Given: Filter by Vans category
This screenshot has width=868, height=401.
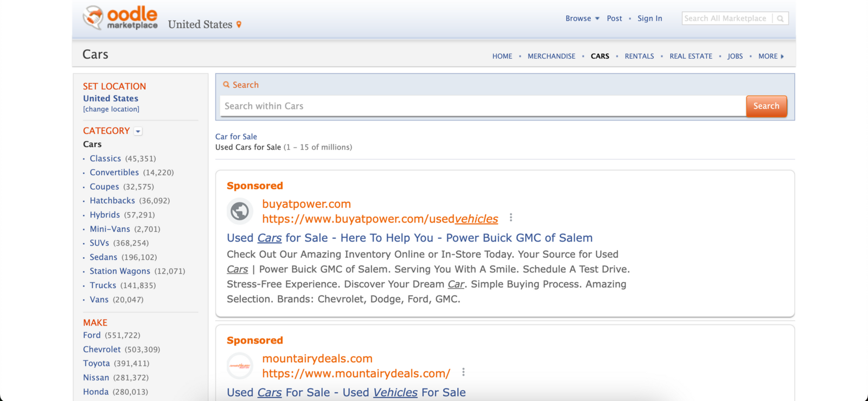Looking at the screenshot, I should point(99,300).
